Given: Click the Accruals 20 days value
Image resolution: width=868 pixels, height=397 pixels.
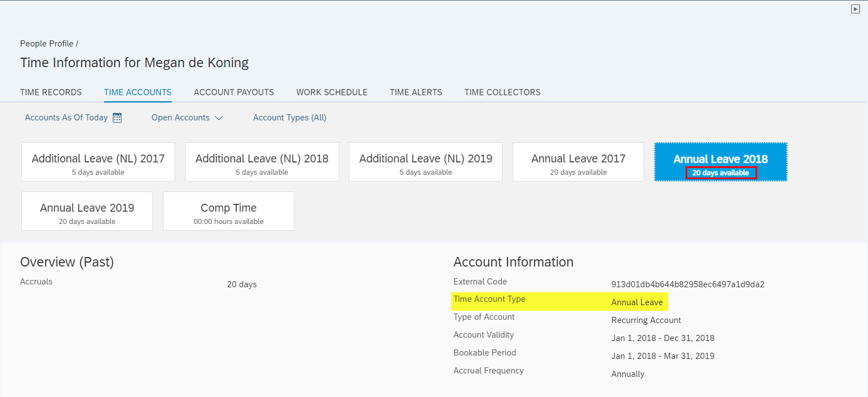Looking at the screenshot, I should coord(242,284).
